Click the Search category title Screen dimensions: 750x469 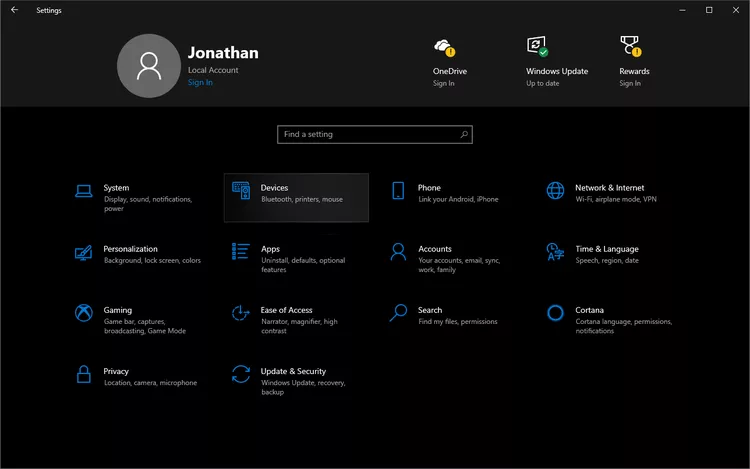tap(430, 310)
